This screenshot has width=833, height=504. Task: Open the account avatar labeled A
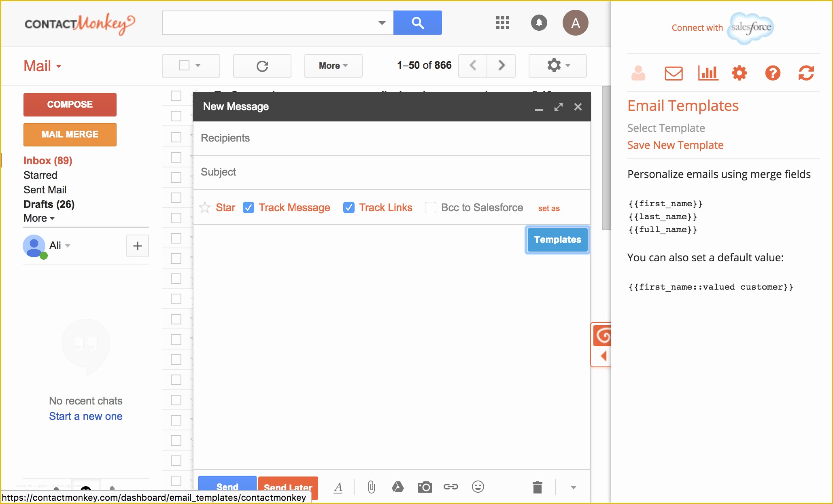point(575,23)
